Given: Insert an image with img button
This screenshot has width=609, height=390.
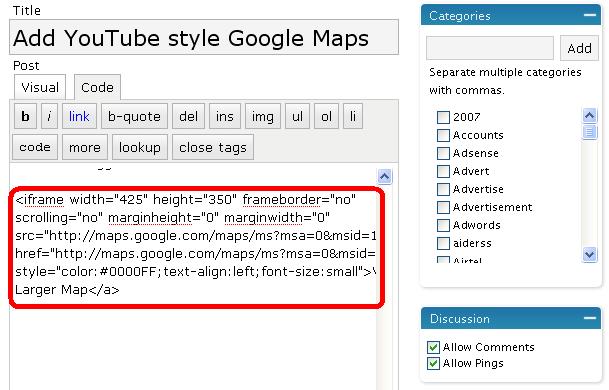Looking at the screenshot, I should (x=263, y=116).
